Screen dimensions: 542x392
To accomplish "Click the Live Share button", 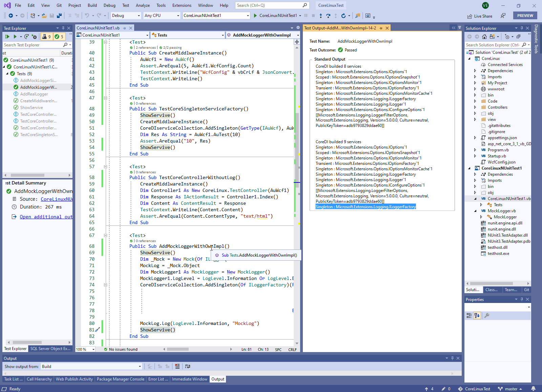I will pos(480,16).
